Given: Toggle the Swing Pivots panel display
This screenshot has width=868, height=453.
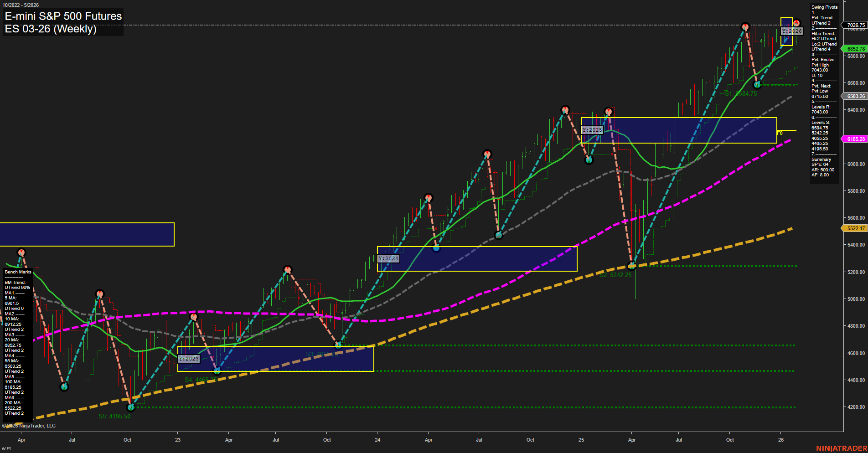Looking at the screenshot, I should coord(824,7).
